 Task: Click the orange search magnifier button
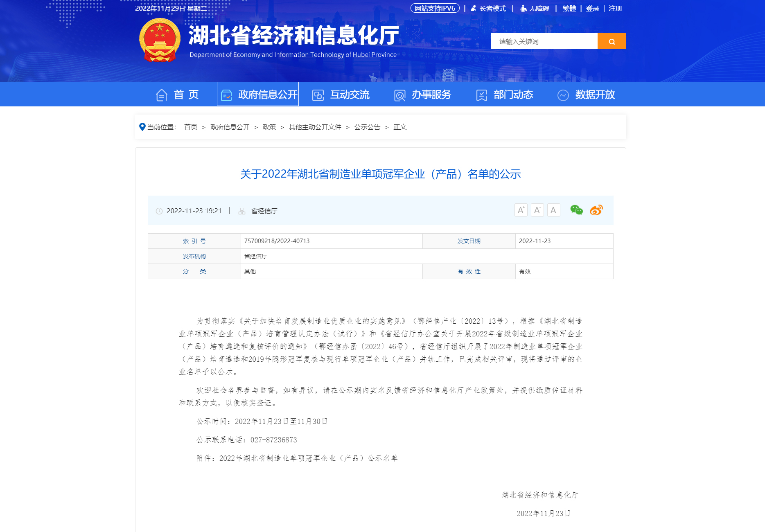(x=612, y=41)
